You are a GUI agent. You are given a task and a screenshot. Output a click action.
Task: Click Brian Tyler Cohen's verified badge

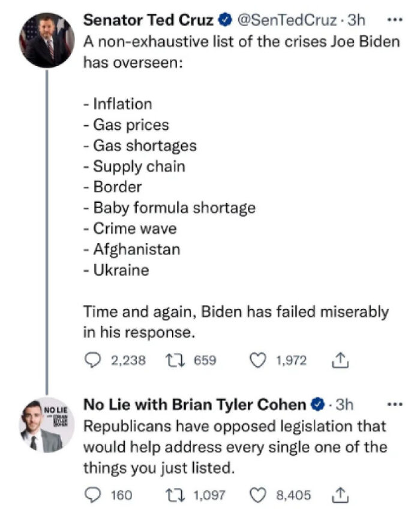coord(318,405)
